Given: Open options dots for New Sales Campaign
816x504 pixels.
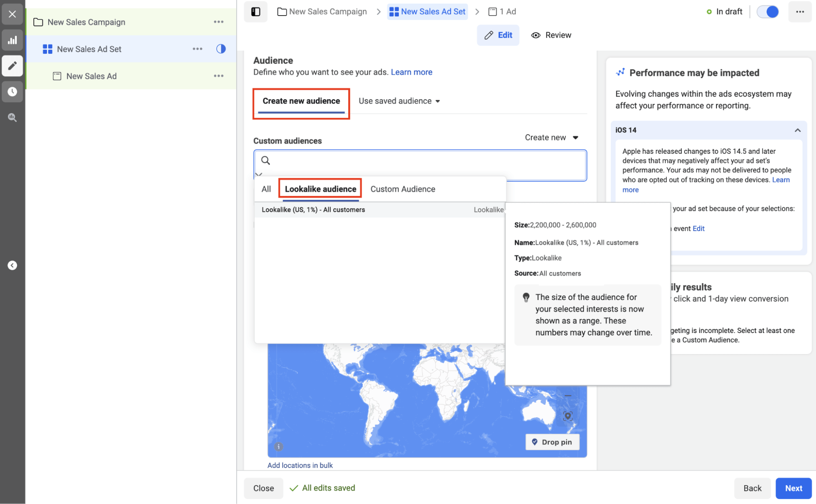Looking at the screenshot, I should point(219,22).
